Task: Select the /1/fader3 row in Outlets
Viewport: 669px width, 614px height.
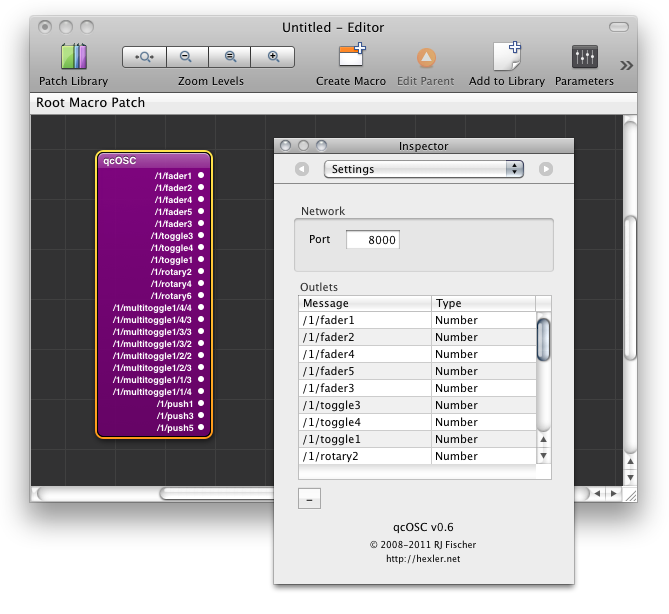Action: click(x=417, y=388)
